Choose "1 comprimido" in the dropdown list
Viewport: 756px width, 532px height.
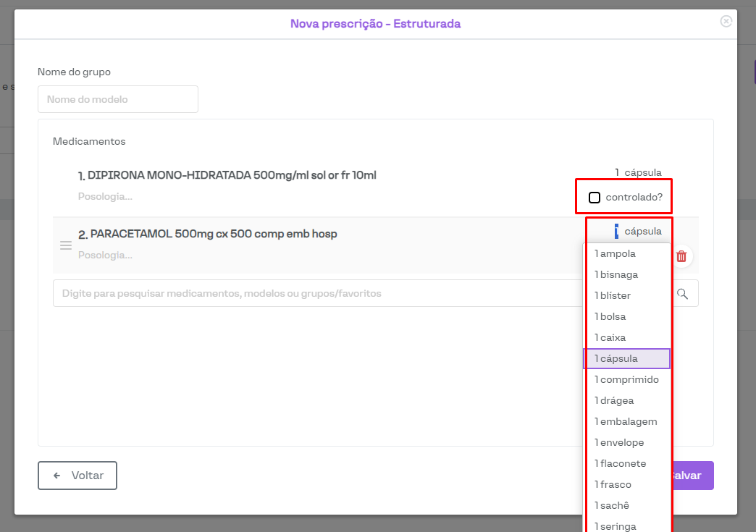(x=626, y=380)
